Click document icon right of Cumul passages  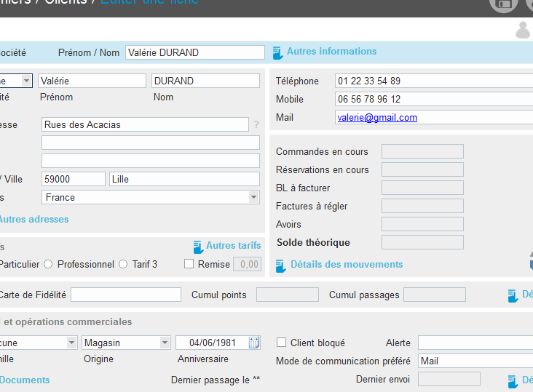click(513, 295)
